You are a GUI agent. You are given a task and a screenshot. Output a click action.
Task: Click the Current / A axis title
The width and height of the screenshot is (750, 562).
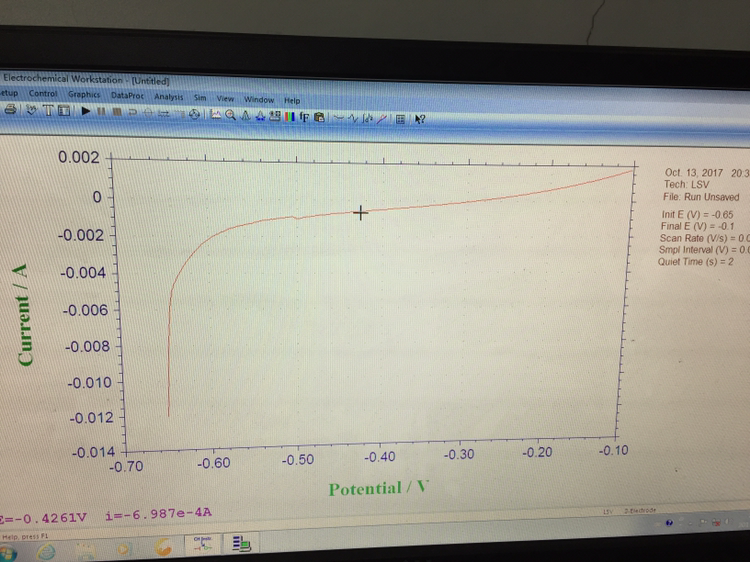click(x=23, y=316)
